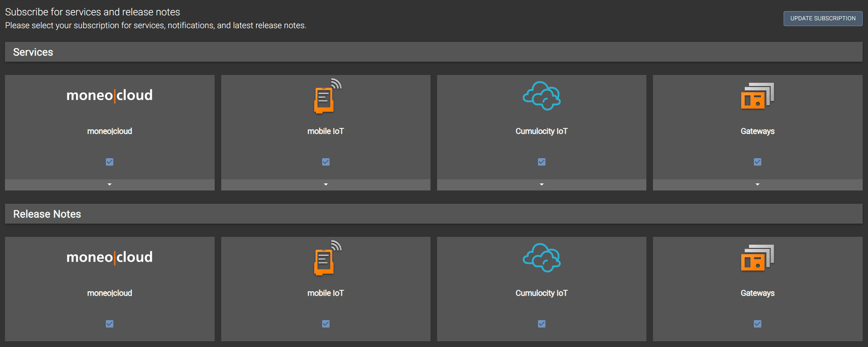Click the 'Subscribe for services and release notes' heading
The image size is (868, 347).
pos(93,12)
